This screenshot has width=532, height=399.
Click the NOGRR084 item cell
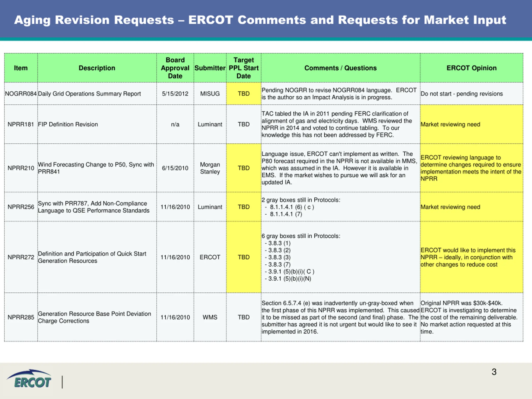21,94
